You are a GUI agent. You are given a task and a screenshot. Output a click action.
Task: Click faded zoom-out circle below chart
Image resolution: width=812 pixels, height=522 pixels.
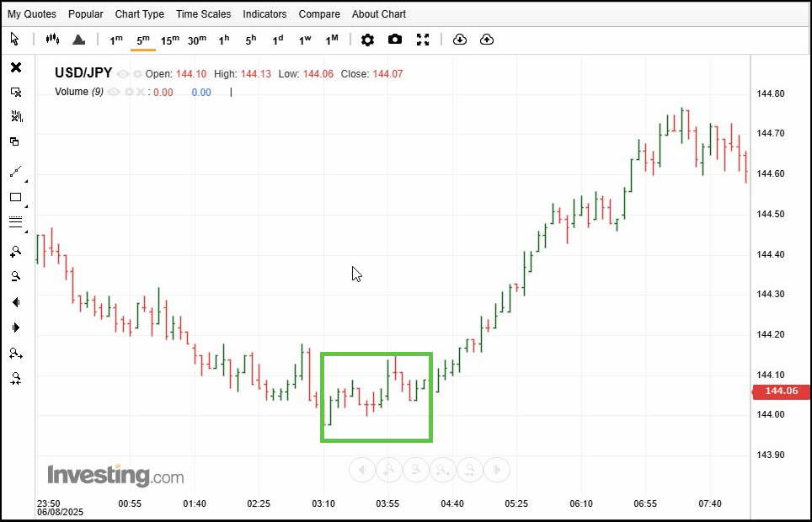416,470
